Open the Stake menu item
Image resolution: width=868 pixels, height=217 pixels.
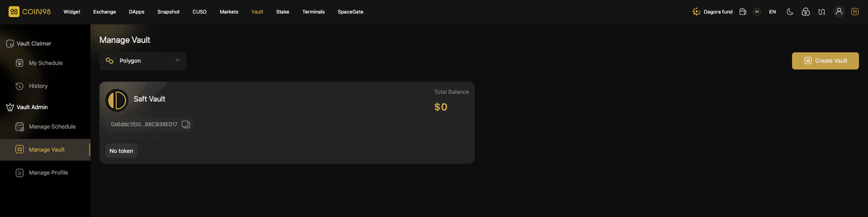283,12
